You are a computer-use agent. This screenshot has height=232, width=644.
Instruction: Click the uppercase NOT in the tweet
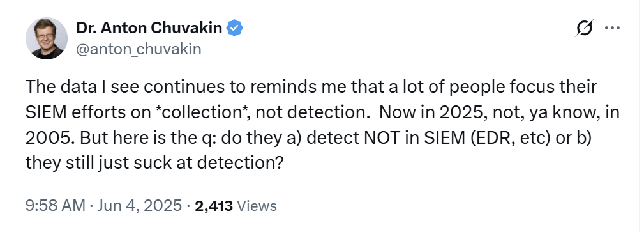click(380, 138)
